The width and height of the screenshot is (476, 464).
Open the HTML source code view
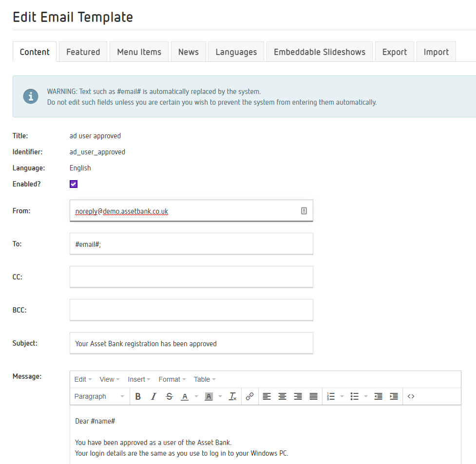[410, 396]
